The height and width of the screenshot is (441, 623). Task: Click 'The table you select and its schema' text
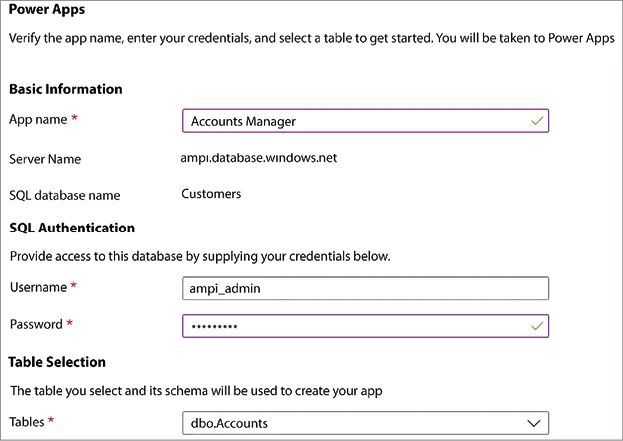196,391
